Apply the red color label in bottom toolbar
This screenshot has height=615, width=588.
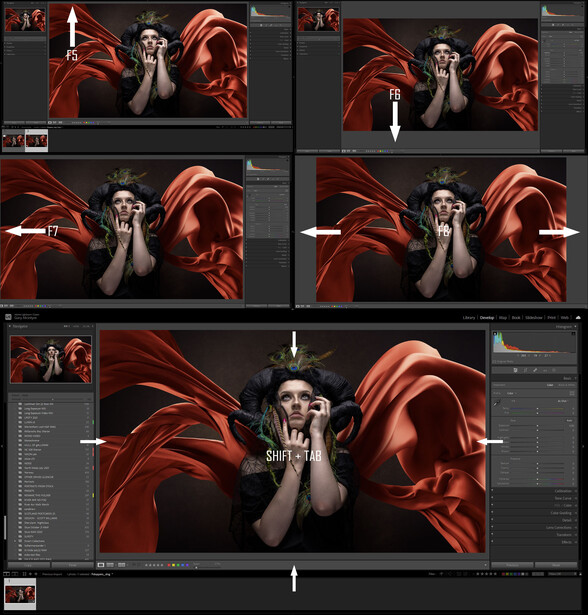169,565
